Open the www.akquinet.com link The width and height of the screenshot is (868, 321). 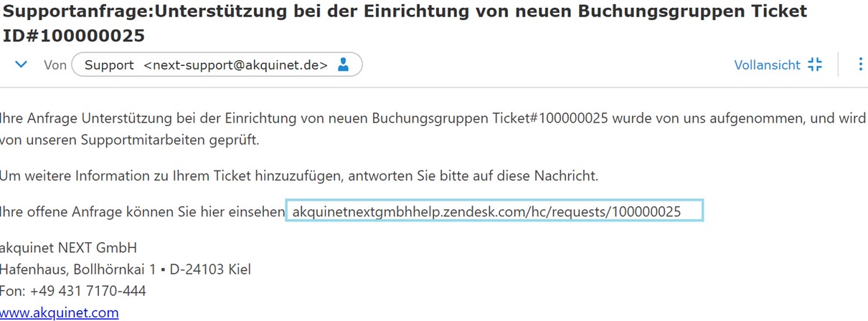tap(60, 312)
